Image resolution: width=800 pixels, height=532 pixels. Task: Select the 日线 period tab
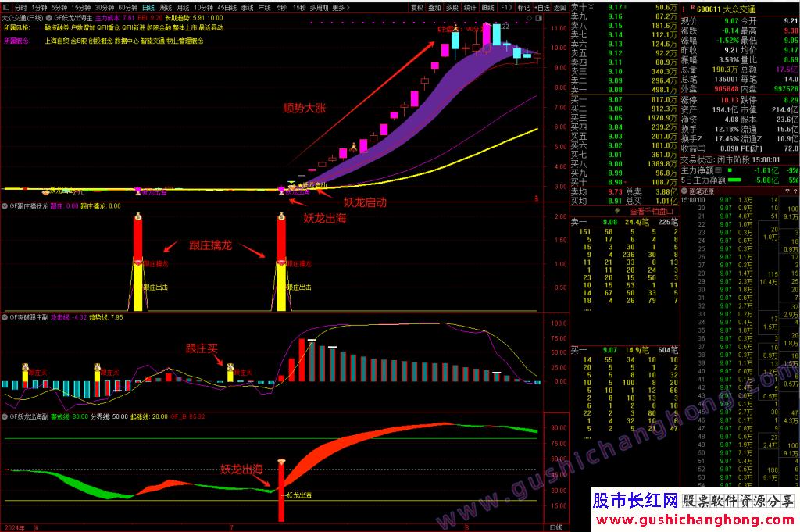148,8
